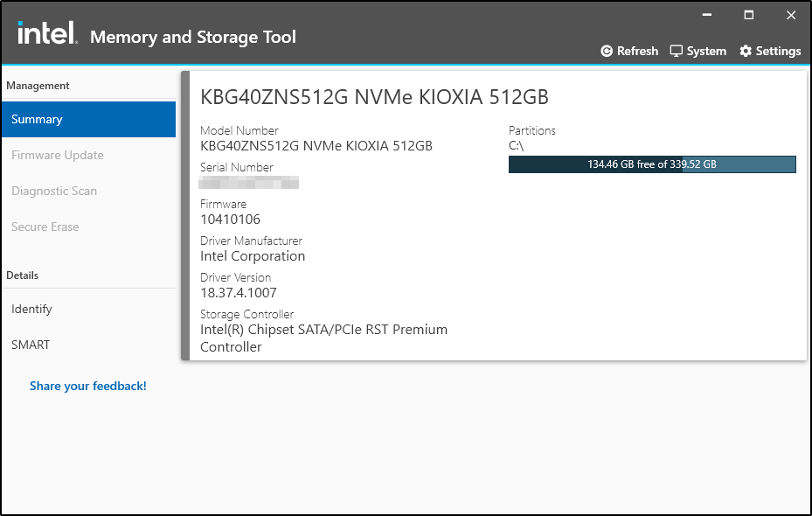Click Share your feedback link
This screenshot has height=516, width=812.
88,386
